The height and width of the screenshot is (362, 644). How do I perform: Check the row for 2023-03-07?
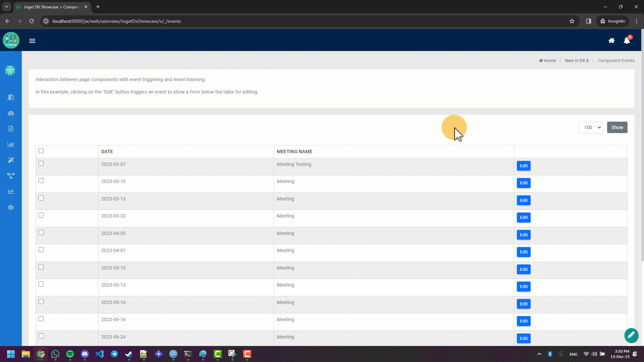(41, 164)
